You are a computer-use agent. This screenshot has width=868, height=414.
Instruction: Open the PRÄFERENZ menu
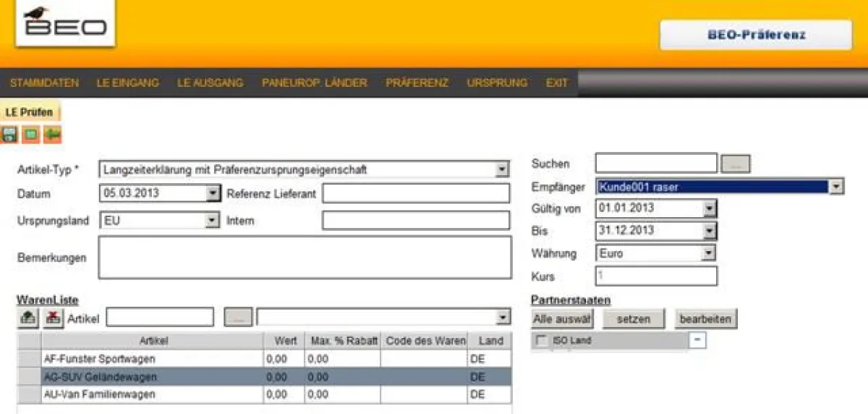[x=417, y=83]
